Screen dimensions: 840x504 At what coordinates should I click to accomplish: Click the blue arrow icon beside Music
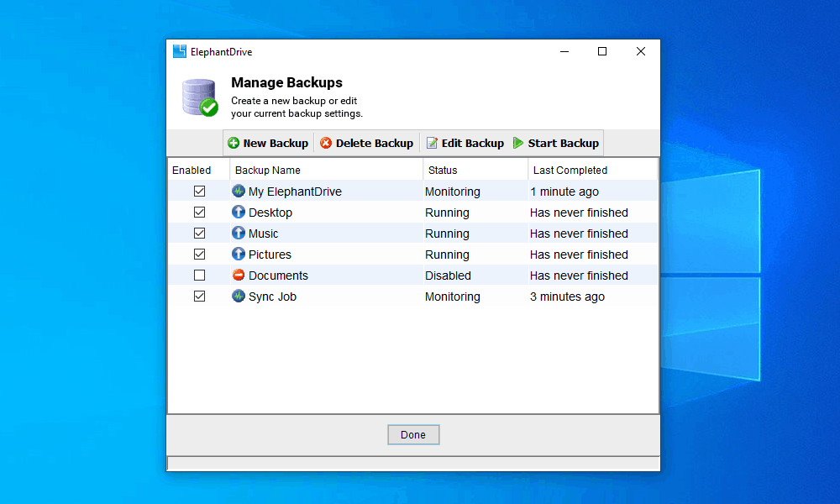(238, 233)
